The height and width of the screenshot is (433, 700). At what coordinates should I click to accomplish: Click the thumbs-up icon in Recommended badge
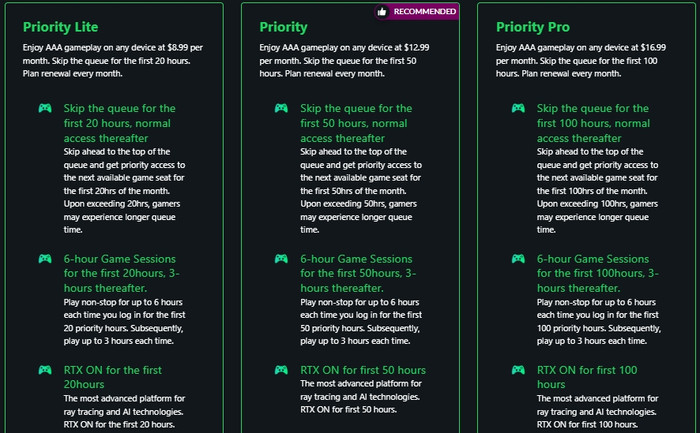pyautogui.click(x=382, y=12)
